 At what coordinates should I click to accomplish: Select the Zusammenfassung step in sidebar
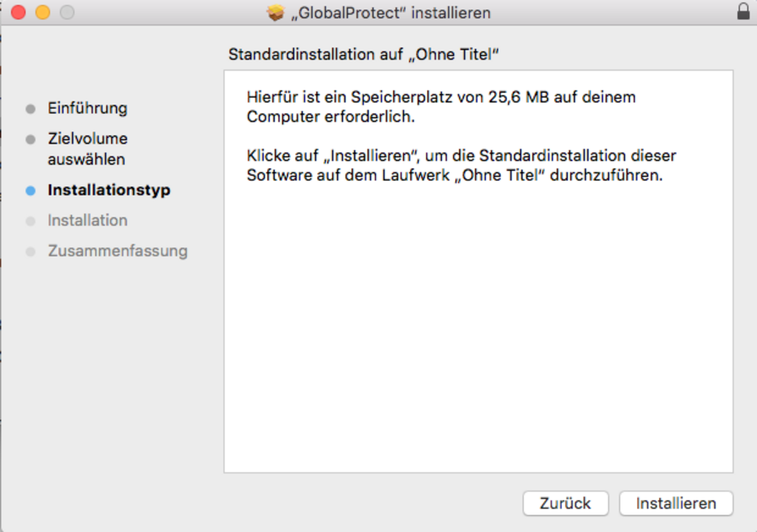pos(117,251)
